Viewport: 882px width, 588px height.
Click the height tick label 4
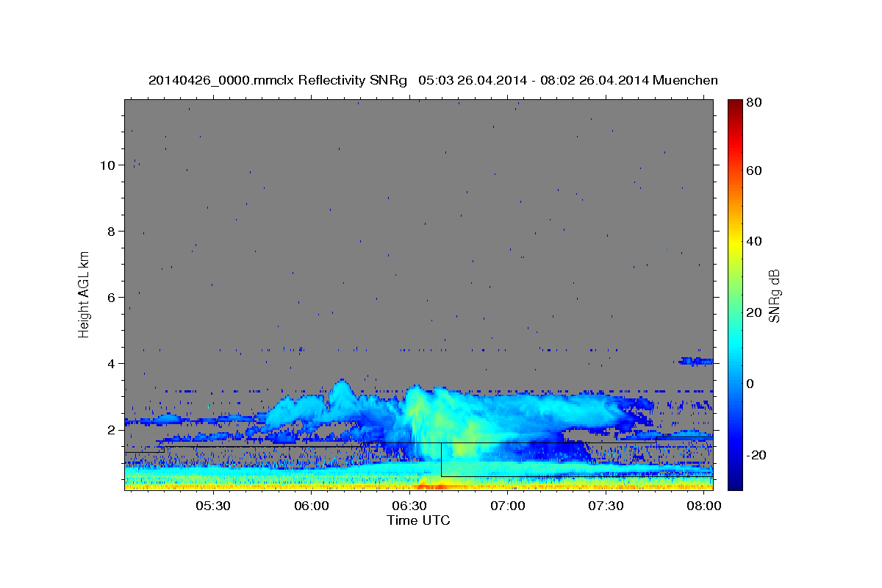112,364
